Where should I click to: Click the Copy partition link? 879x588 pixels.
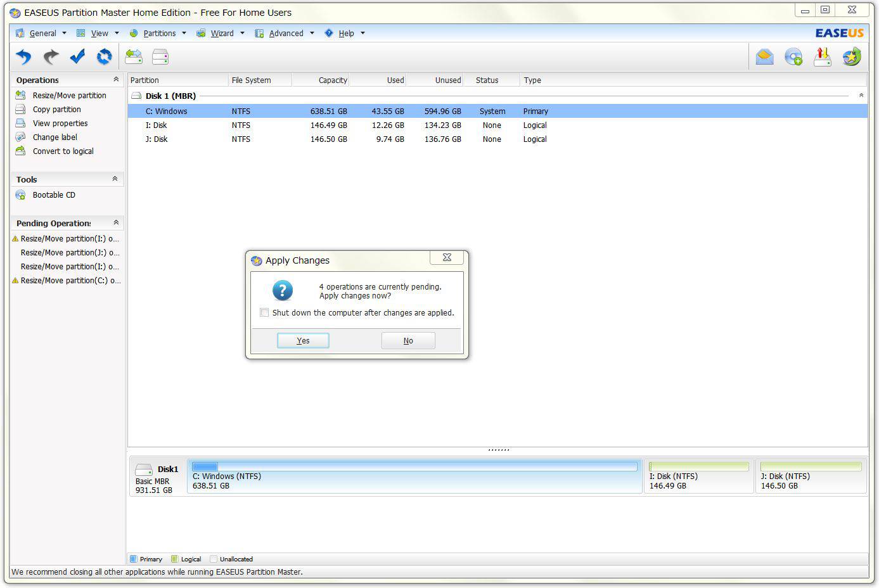(x=57, y=109)
